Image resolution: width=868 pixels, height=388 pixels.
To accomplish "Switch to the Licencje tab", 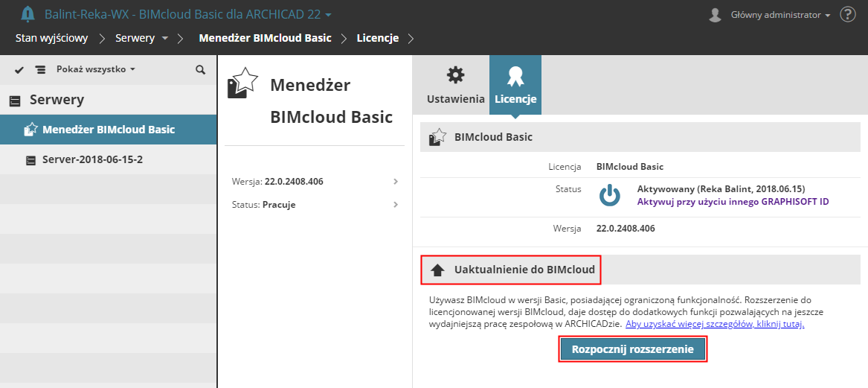I will coord(515,85).
